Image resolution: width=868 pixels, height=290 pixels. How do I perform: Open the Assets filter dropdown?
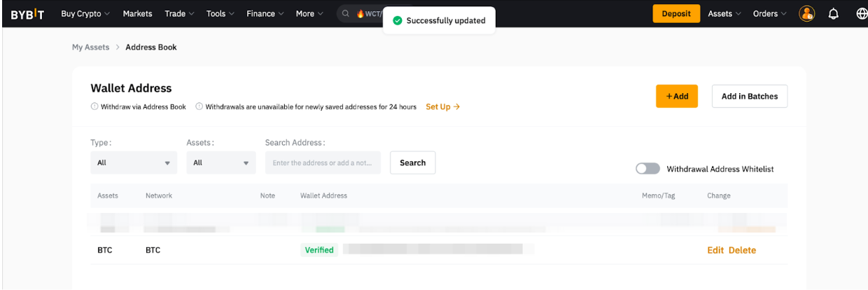(220, 163)
